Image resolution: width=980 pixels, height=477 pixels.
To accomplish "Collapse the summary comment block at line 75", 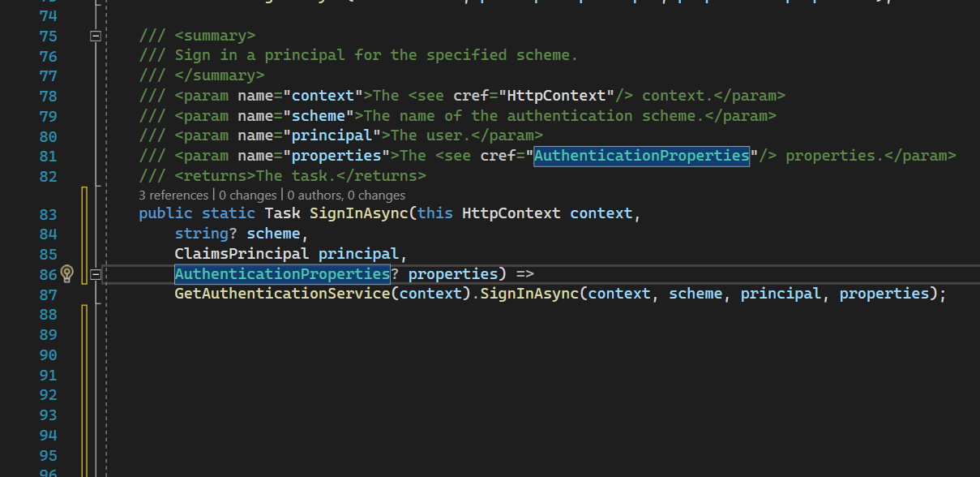I will (95, 37).
